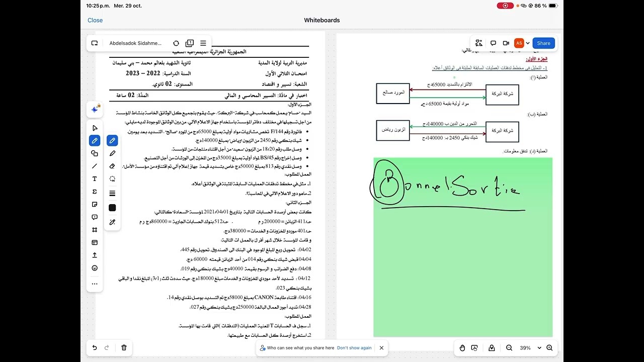Select the lasso selection tool
Viewport: 644px width, 362px height.
click(112, 178)
